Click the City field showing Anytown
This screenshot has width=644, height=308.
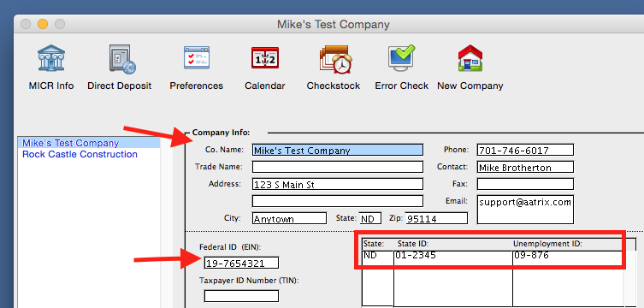(x=290, y=218)
